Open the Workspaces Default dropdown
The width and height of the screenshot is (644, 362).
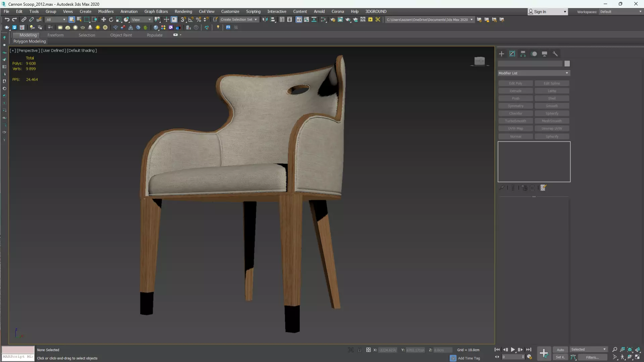pyautogui.click(x=621, y=12)
